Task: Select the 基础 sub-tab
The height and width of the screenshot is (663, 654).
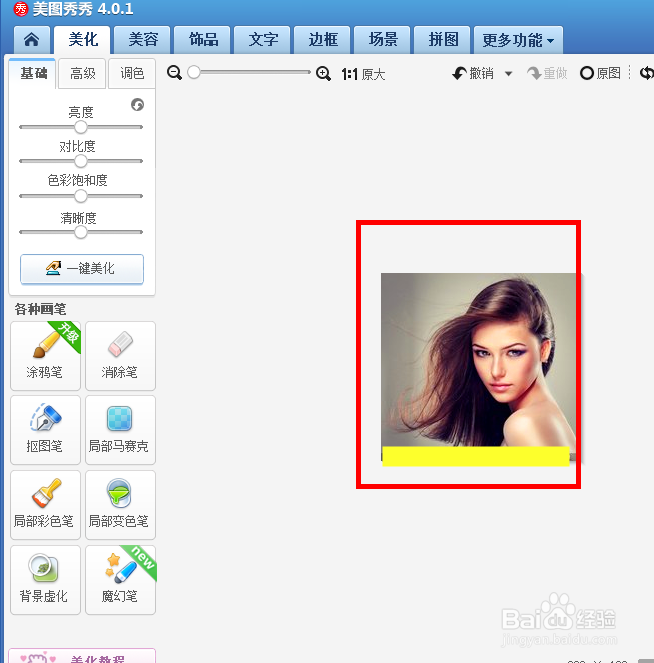Action: coord(33,74)
